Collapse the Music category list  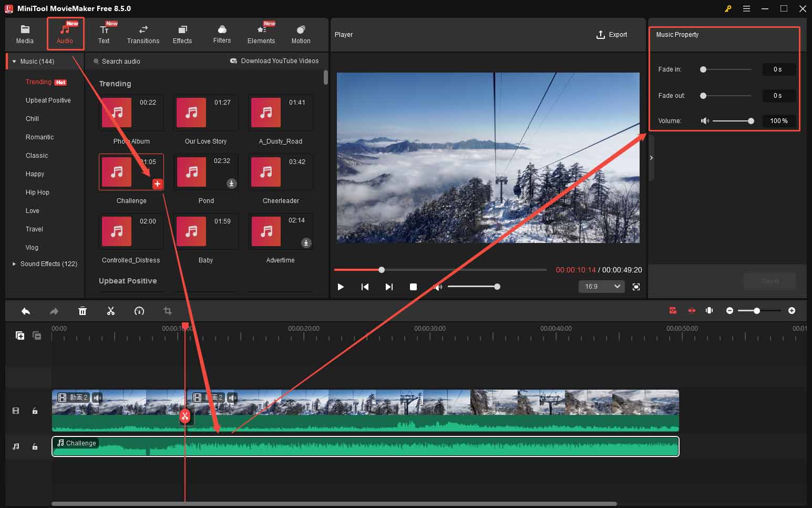[x=13, y=61]
